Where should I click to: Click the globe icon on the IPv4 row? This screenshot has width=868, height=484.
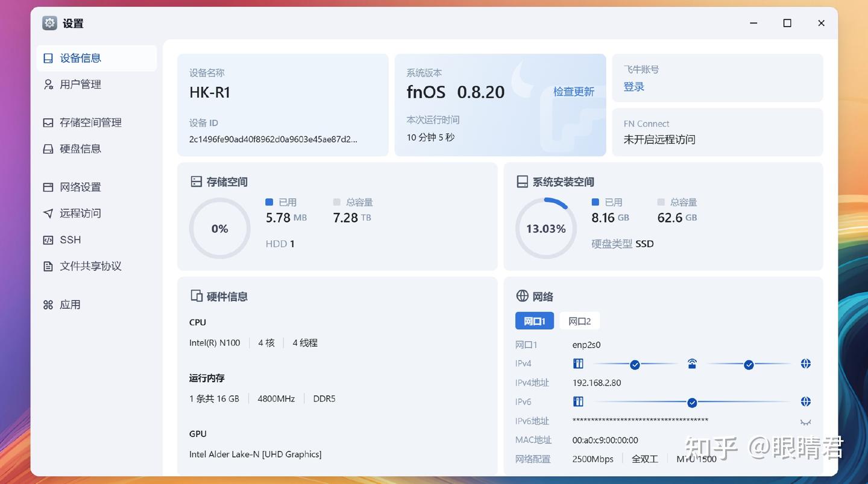(x=806, y=363)
